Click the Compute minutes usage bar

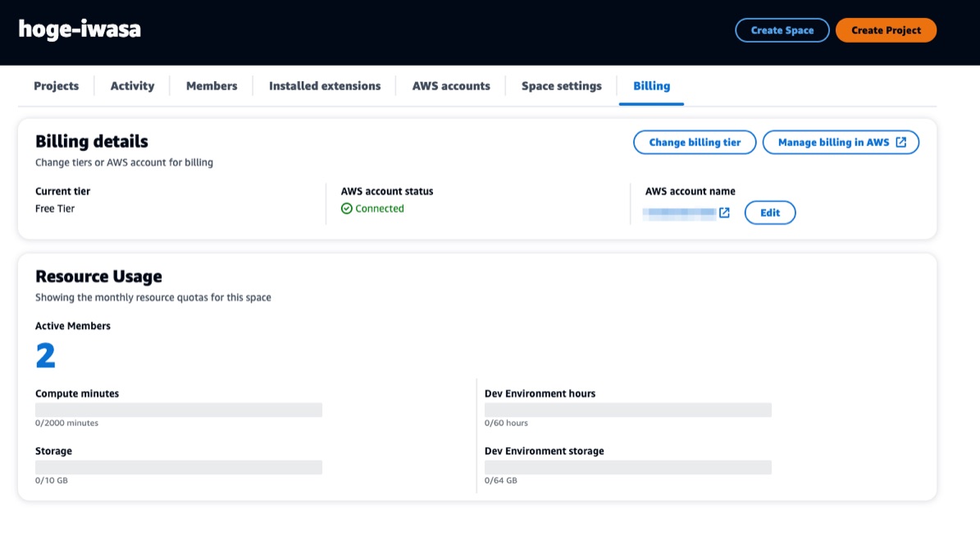point(178,409)
